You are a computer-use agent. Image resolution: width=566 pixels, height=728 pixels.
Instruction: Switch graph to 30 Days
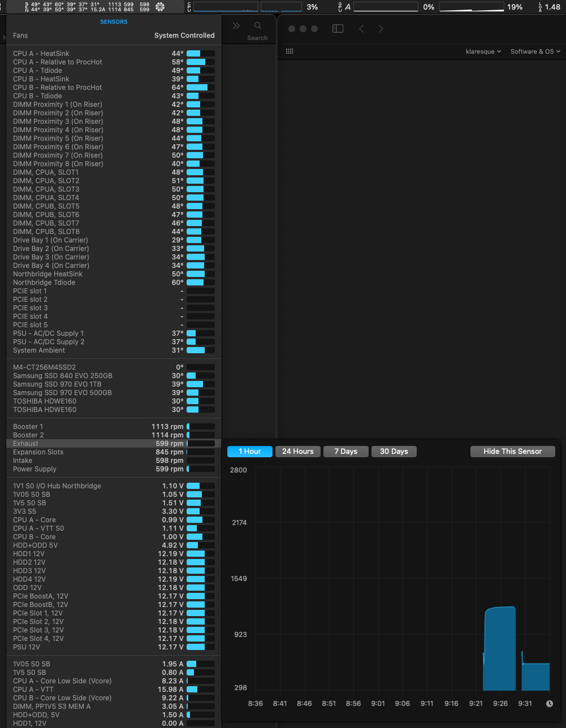point(394,452)
